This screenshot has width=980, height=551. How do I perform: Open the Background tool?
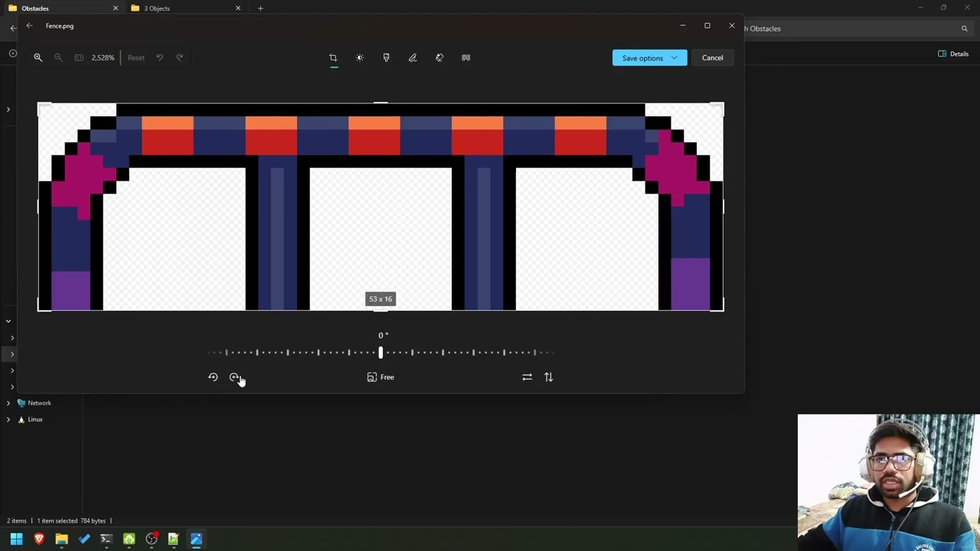[465, 57]
